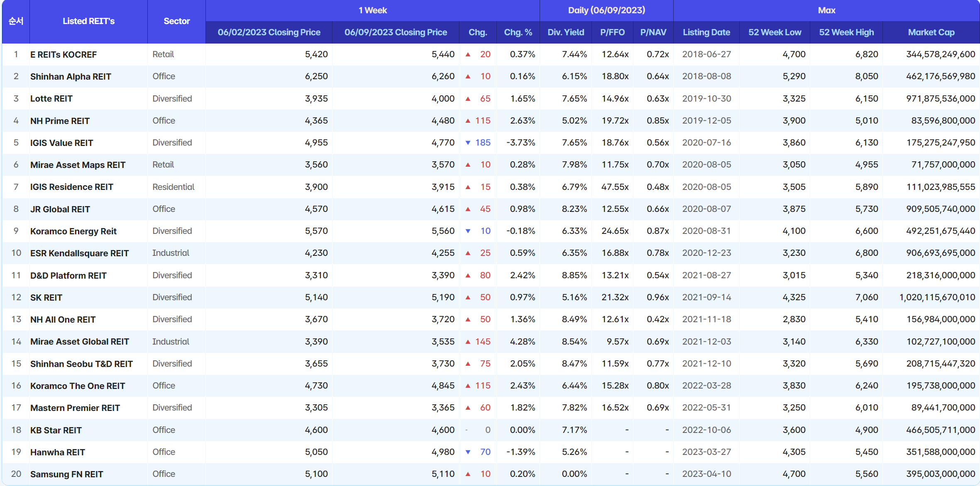Click SK REIT market cap 1,020,115,670,010
980x486 pixels.
937,297
